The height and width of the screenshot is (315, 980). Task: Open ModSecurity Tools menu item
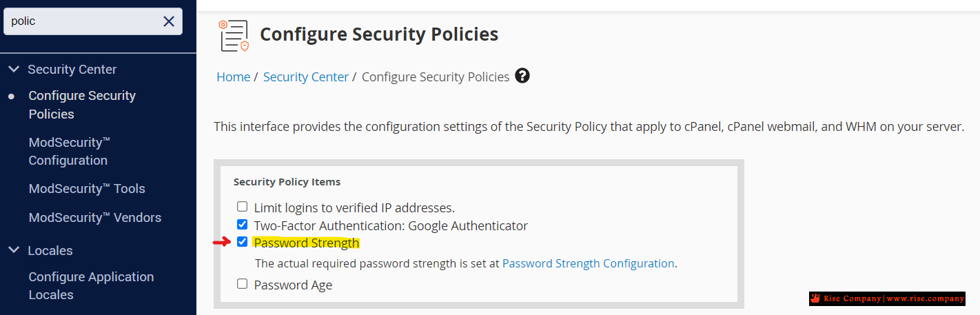(87, 188)
